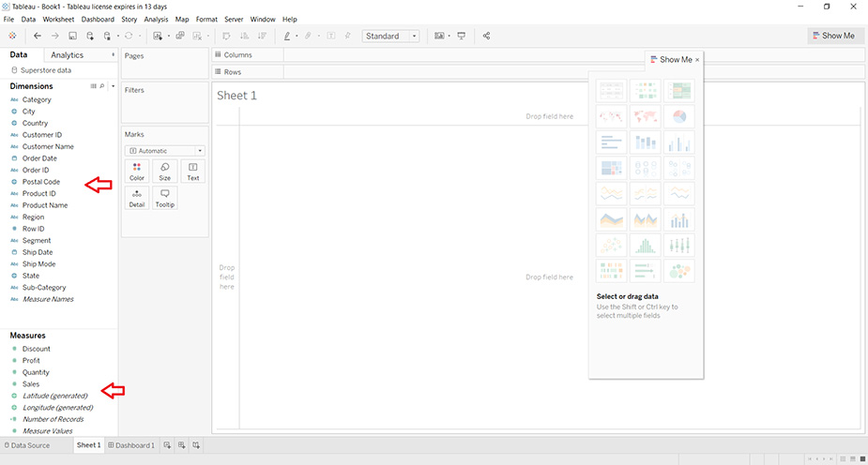This screenshot has width=868, height=465.
Task: Select the Postal Code dimension field
Action: (41, 182)
